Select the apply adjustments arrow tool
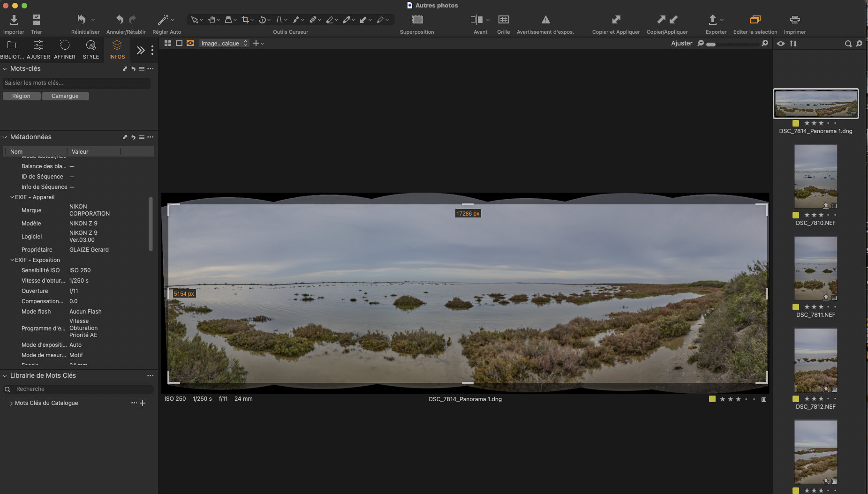The height and width of the screenshot is (494, 868). (x=363, y=20)
